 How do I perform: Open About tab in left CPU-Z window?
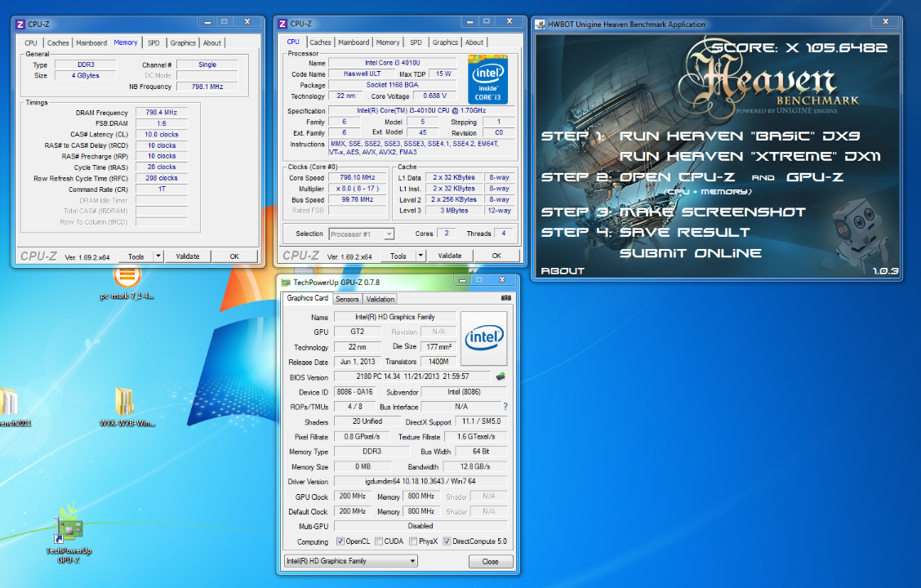tap(212, 43)
